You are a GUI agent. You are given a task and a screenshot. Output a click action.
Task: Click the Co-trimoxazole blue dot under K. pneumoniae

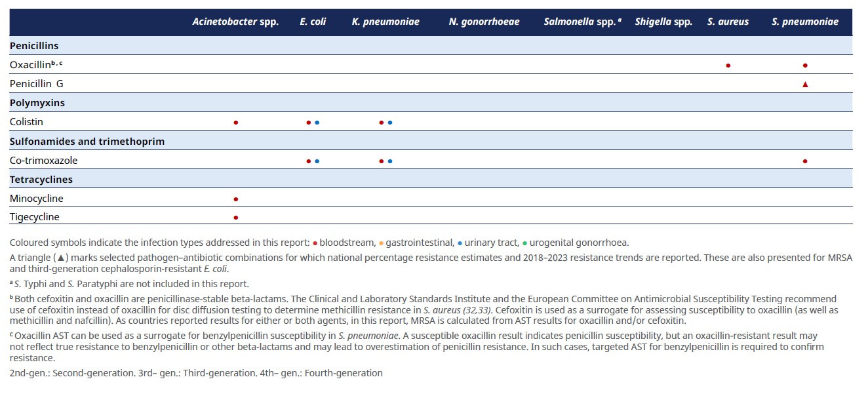(x=390, y=161)
